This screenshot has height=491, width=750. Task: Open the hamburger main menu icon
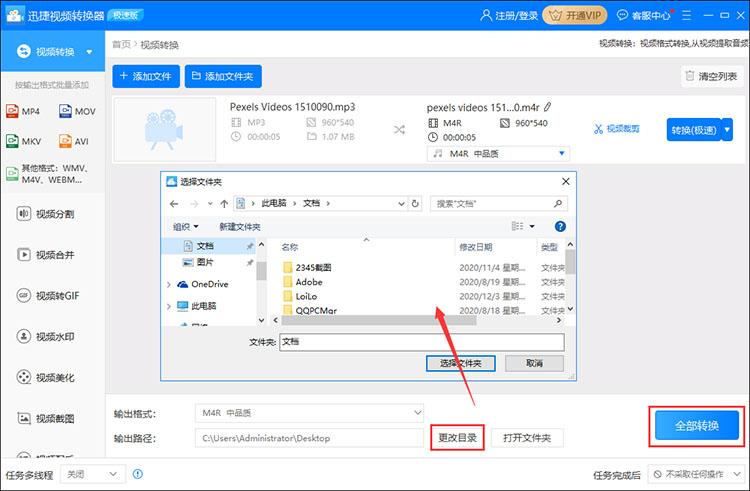point(686,15)
